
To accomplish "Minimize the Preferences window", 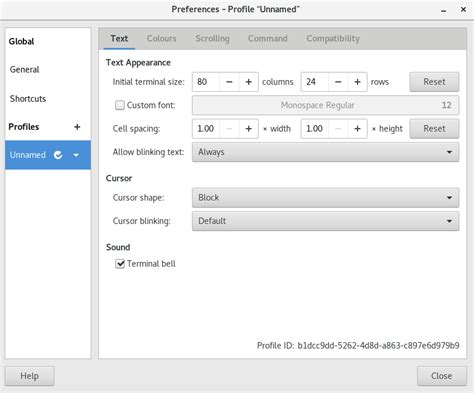I will [443, 10].
